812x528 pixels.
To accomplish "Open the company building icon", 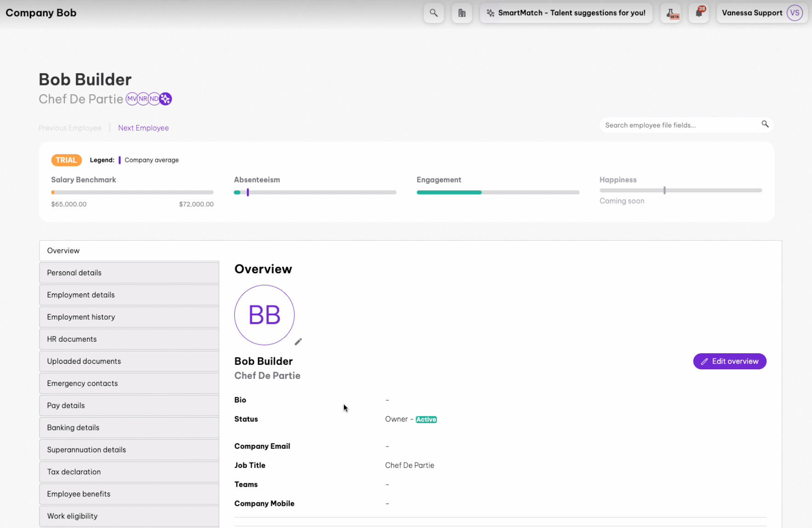I will 462,13.
